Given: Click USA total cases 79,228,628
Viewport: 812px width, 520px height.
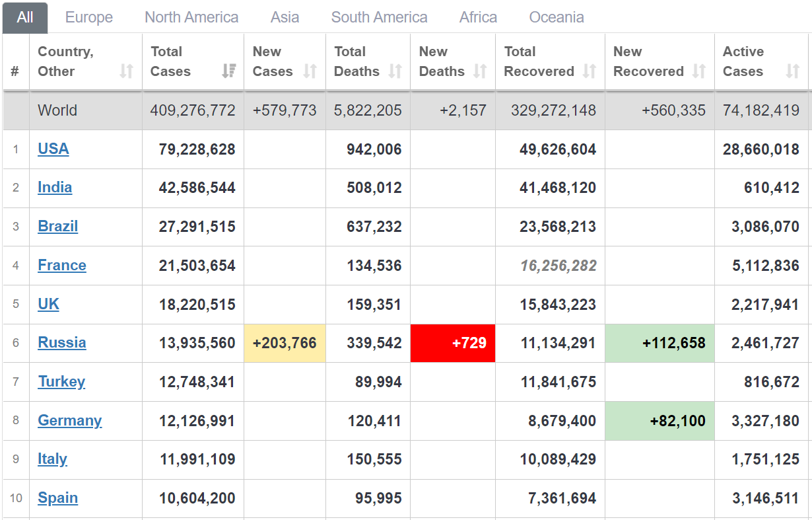Looking at the screenshot, I should [197, 149].
